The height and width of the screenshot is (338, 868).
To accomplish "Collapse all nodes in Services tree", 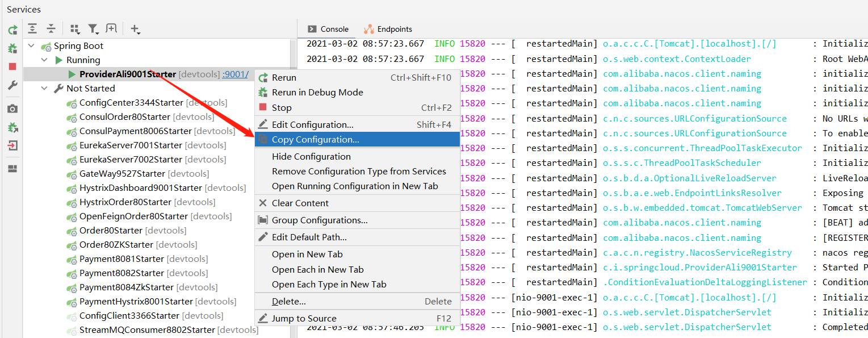I will click(x=51, y=28).
